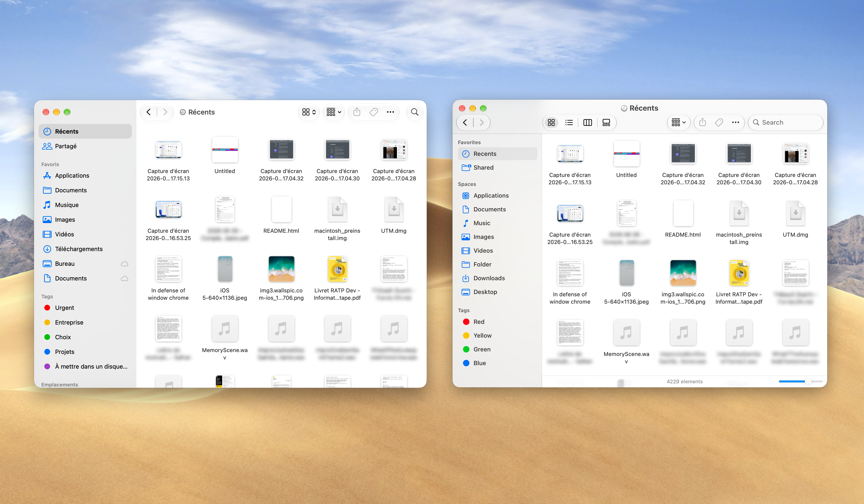Select Shared in right sidebar

[x=497, y=168]
